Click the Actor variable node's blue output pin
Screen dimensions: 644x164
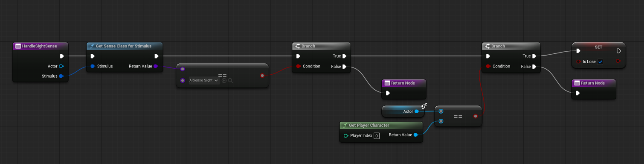click(416, 111)
